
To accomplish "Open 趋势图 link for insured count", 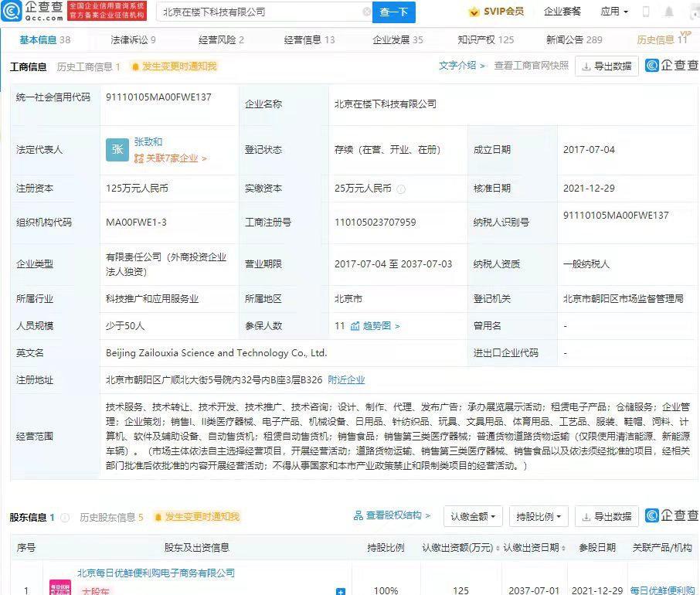I will coord(381,326).
